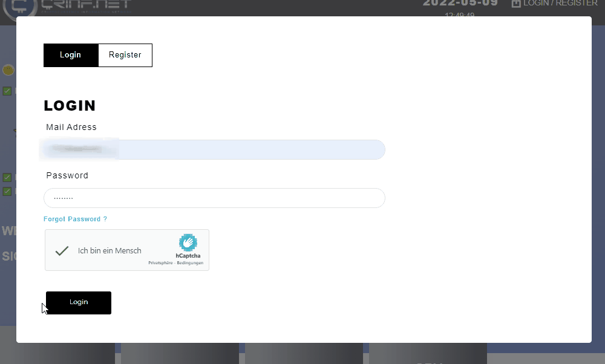605x364 pixels.
Task: Submit with the black Login button
Action: click(x=79, y=303)
